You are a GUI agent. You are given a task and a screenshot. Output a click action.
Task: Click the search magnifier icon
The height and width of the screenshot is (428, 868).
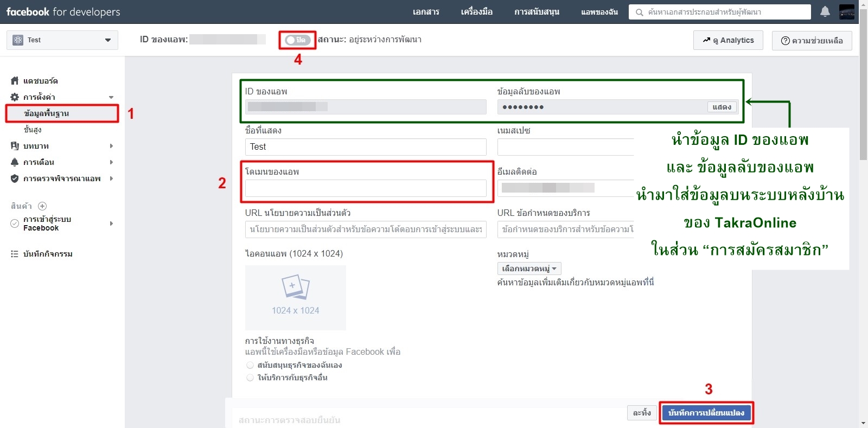pos(640,12)
